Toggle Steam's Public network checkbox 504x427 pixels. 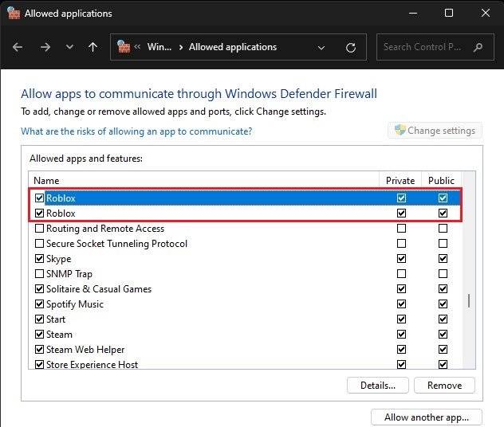click(443, 335)
